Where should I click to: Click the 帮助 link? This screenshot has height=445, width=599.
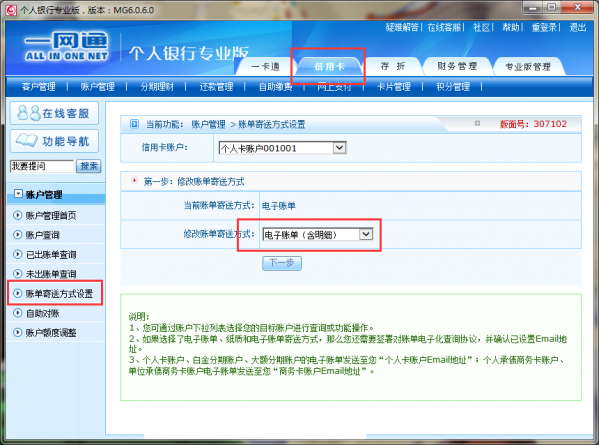511,28
